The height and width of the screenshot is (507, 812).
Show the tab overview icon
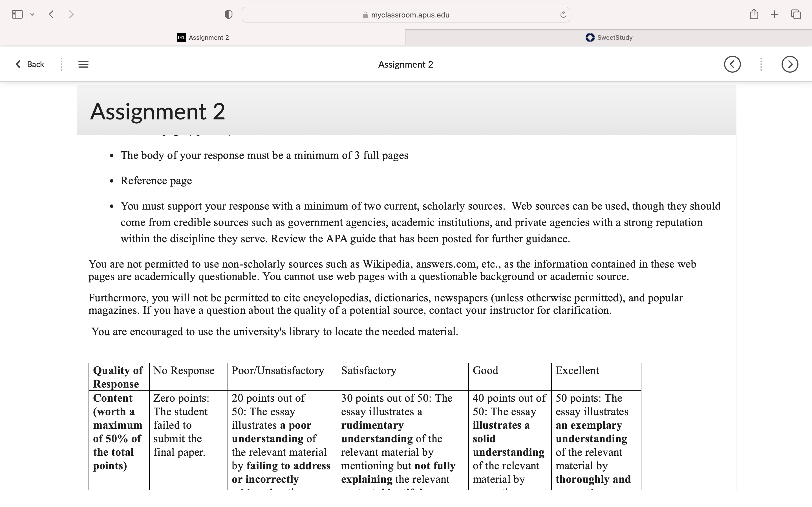[796, 14]
